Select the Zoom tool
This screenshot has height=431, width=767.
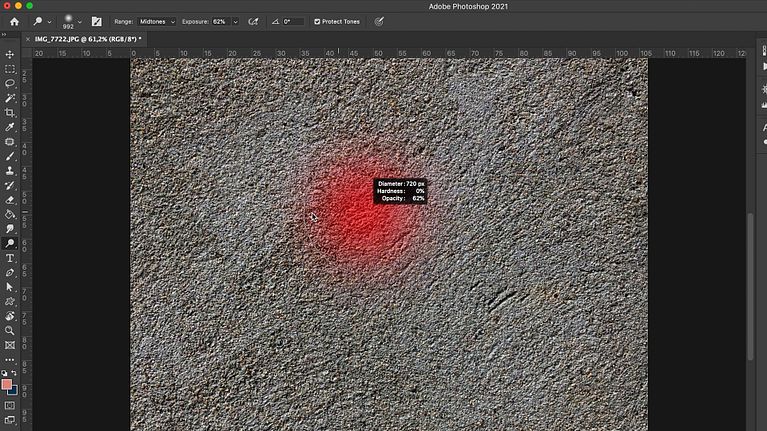[x=10, y=330]
